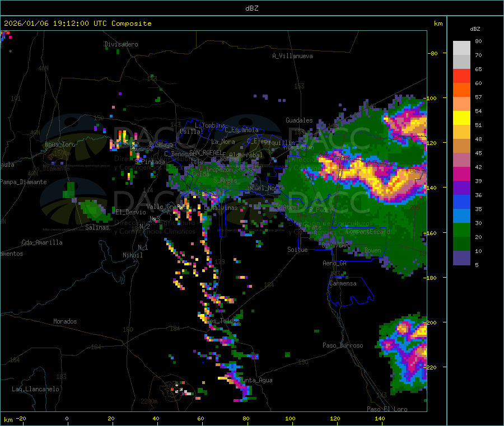The width and height of the screenshot is (504, 426).
Task: Click the legend value 57
Action: [x=478, y=97]
